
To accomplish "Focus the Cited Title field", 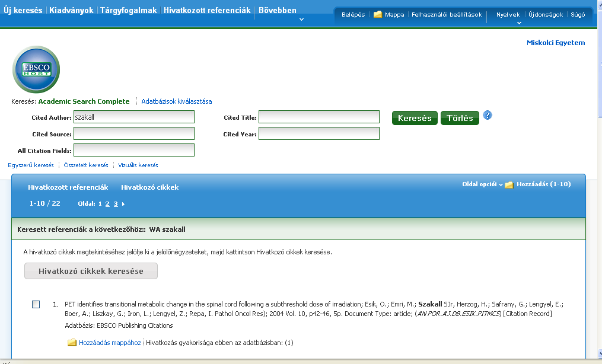I will click(319, 117).
